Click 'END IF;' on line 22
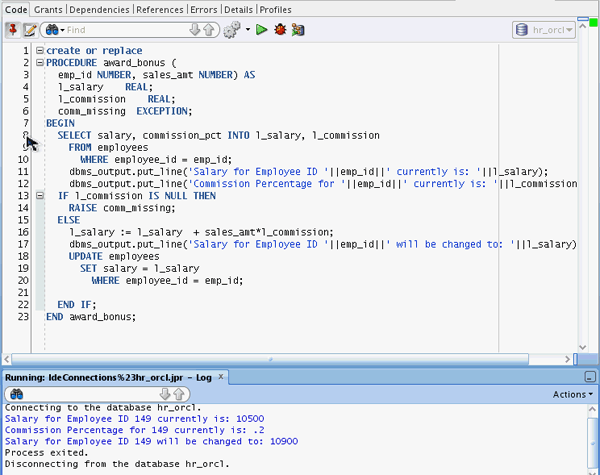 tap(77, 305)
